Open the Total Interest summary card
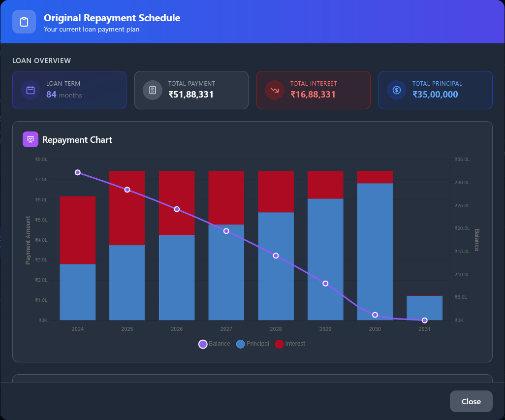 314,90
